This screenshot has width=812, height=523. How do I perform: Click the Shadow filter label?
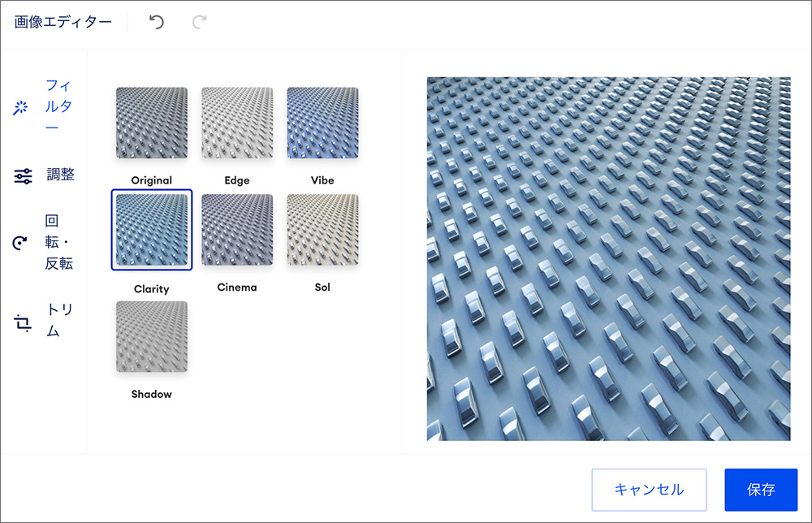click(x=152, y=394)
